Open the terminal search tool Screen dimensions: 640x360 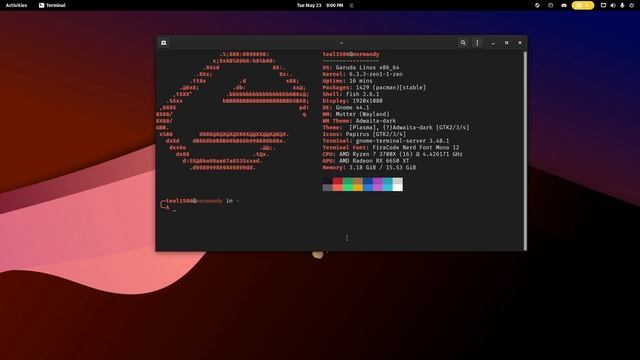coord(463,43)
